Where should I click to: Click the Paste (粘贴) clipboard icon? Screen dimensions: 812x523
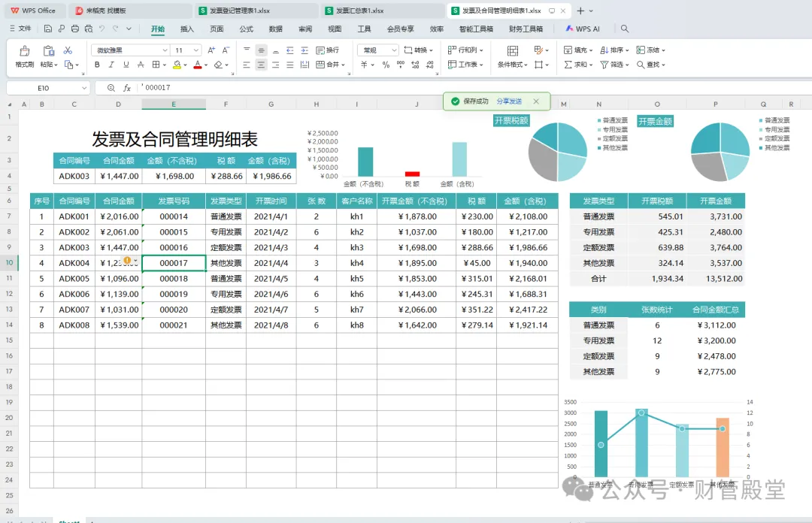pyautogui.click(x=49, y=51)
